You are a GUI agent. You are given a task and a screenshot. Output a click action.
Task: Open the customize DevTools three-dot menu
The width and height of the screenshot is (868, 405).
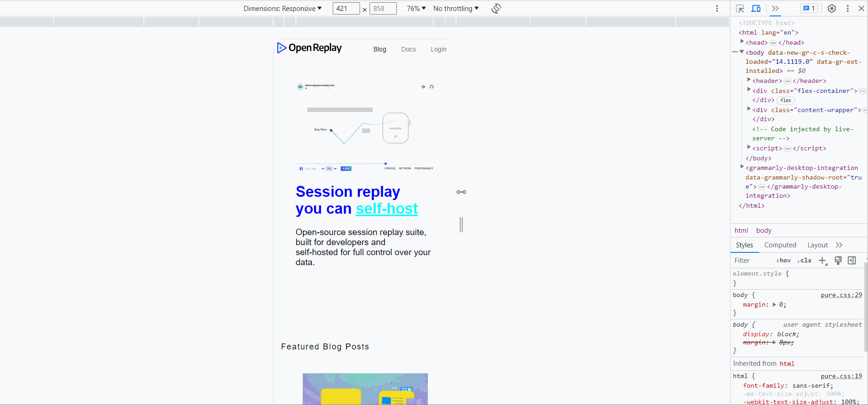pos(848,9)
